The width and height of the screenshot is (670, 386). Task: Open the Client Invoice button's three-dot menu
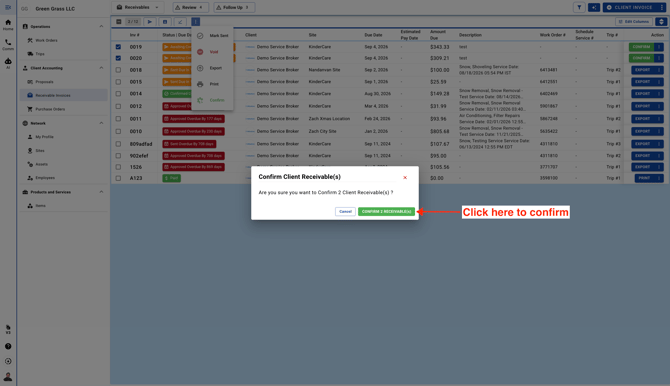(x=662, y=7)
